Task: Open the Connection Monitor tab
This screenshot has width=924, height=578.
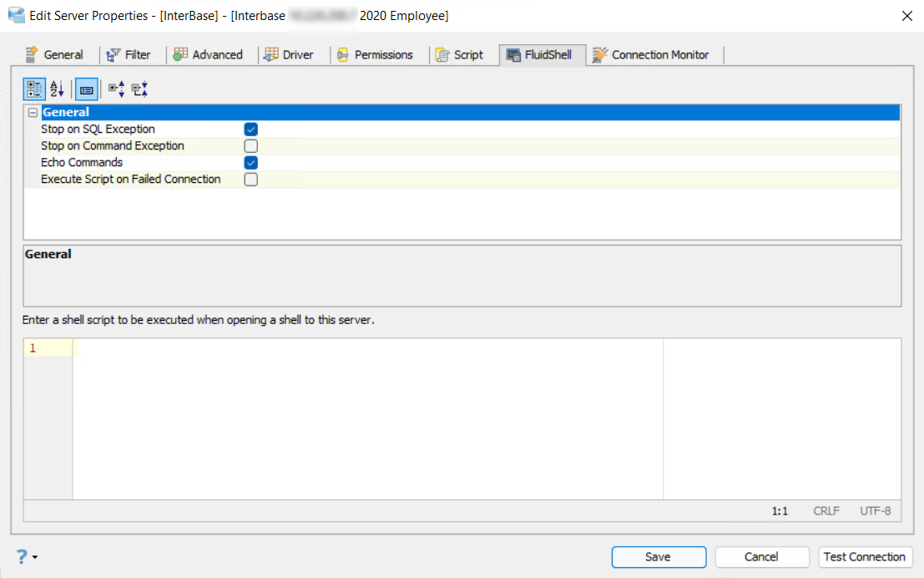Action: [x=651, y=55]
